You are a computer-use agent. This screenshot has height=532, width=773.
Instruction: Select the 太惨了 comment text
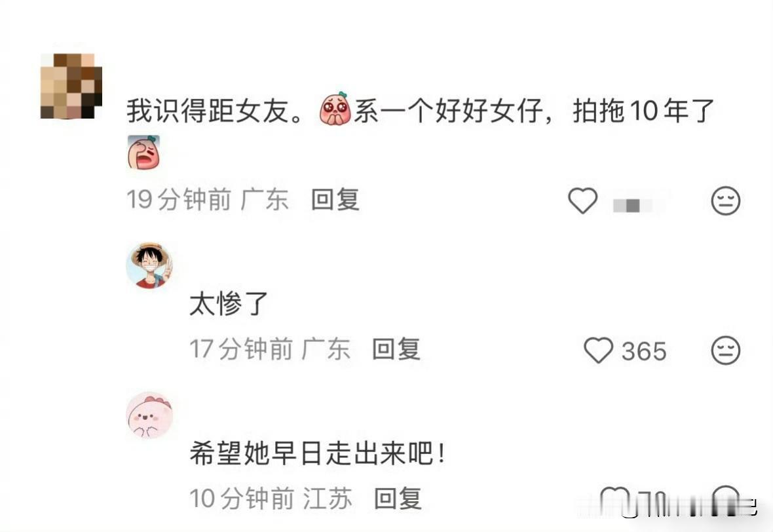[x=229, y=303]
